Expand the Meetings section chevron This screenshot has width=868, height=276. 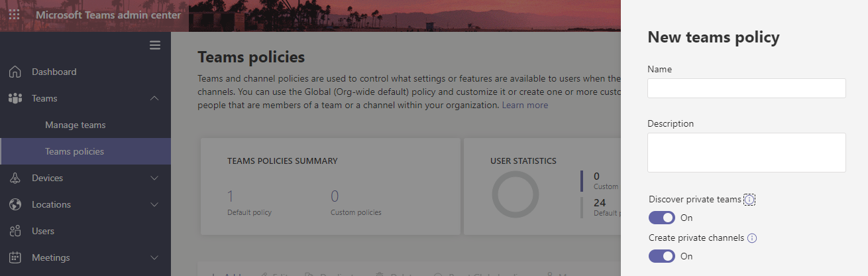[x=154, y=257]
